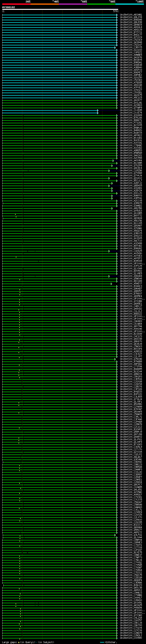Select hit UniRef100_Q43848

[x=131, y=42]
